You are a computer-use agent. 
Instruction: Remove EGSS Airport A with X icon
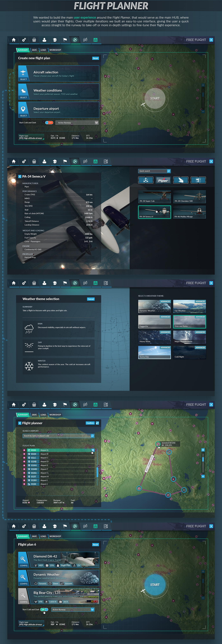[x=93, y=450]
